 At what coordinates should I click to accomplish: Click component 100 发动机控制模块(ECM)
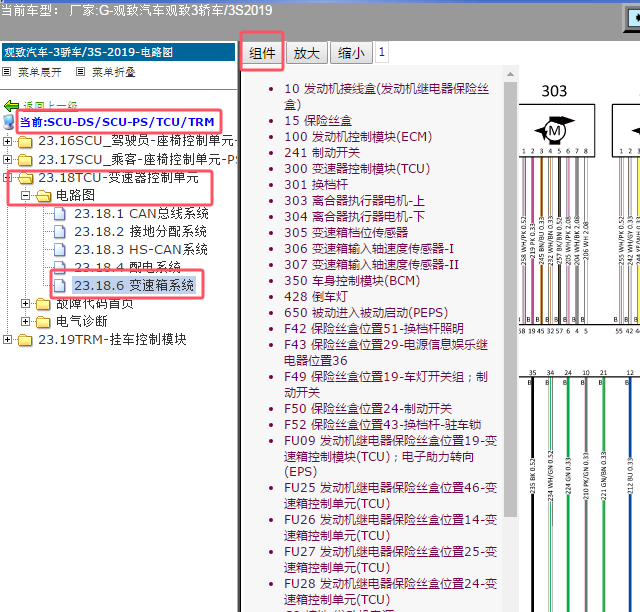[358, 136]
